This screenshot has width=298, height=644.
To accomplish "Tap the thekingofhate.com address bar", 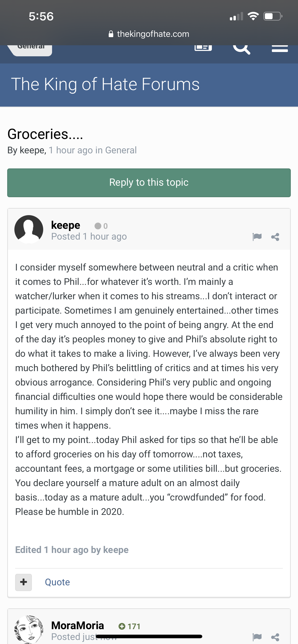I will click(x=149, y=34).
